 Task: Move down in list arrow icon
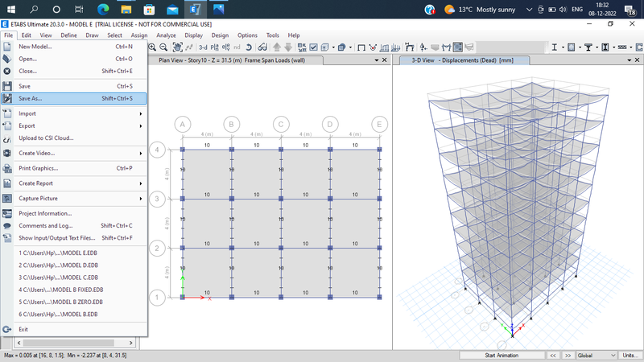click(x=288, y=47)
